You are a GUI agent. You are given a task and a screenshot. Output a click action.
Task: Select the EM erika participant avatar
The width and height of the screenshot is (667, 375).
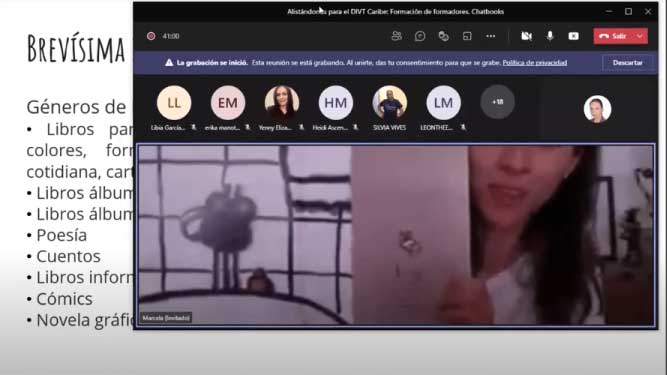[x=228, y=103]
